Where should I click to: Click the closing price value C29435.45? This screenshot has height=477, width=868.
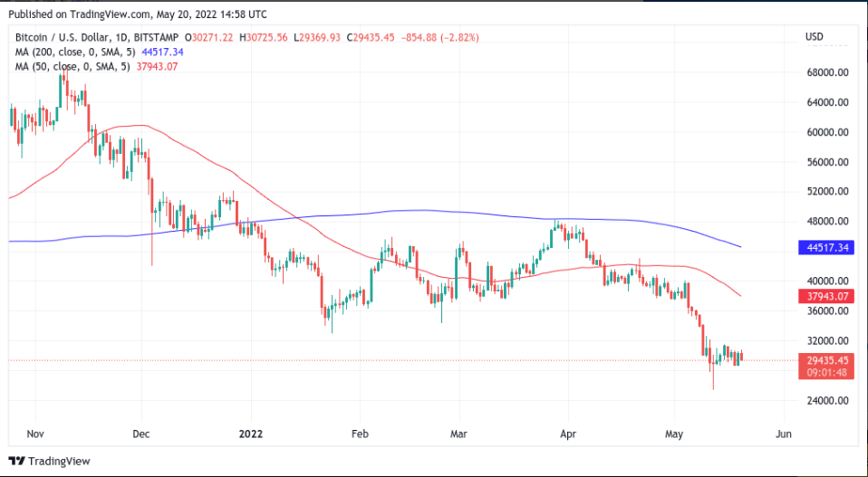click(371, 38)
